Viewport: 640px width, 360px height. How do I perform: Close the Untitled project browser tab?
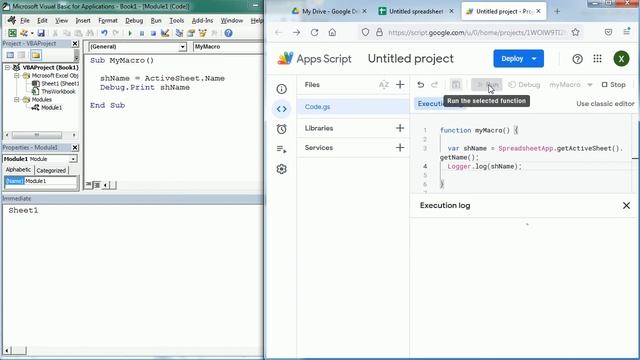pos(538,11)
